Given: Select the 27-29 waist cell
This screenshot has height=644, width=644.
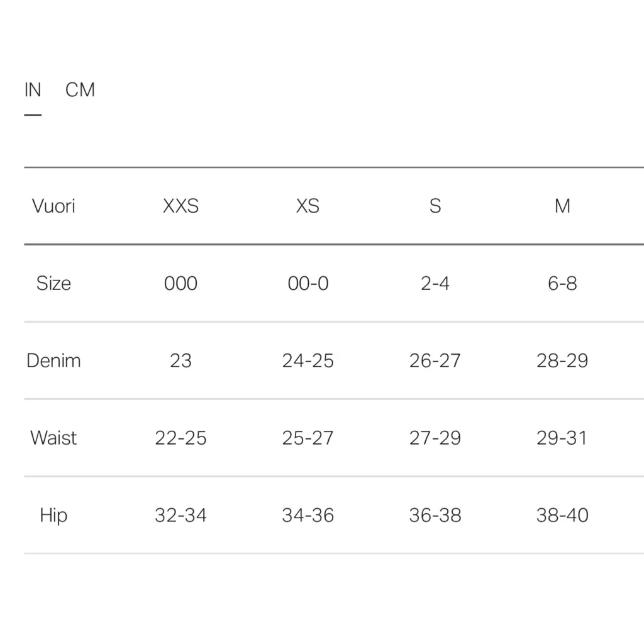Looking at the screenshot, I should click(x=435, y=438).
